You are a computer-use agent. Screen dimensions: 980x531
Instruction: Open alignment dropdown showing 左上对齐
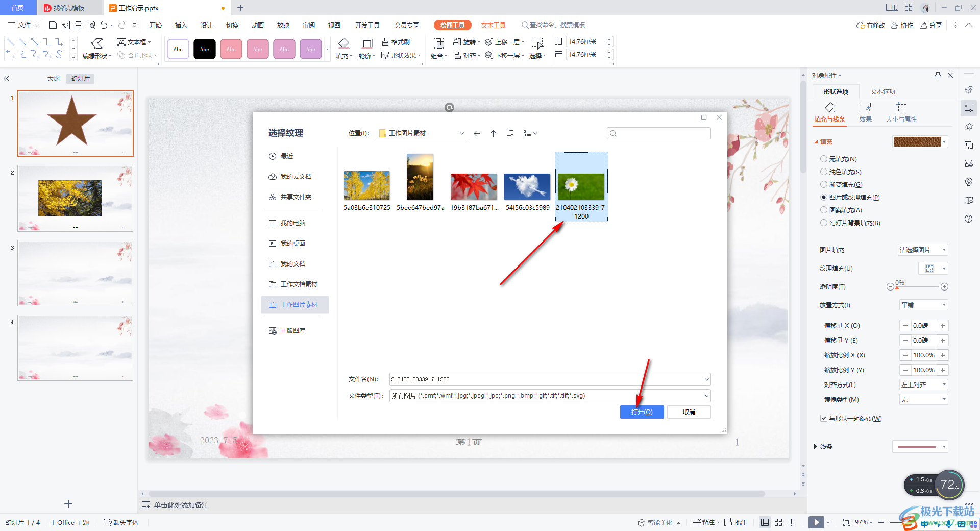tap(923, 384)
